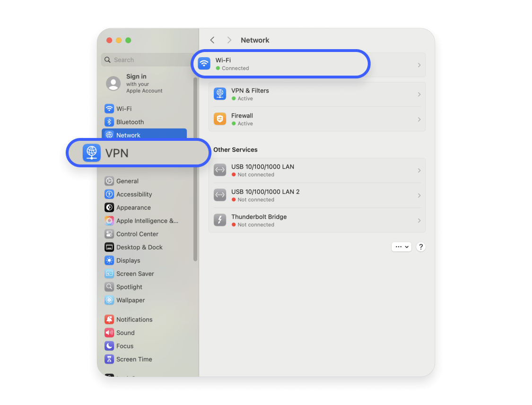Select the Displays icon in sidebar
Image resolution: width=532 pixels, height=405 pixels.
tap(109, 260)
